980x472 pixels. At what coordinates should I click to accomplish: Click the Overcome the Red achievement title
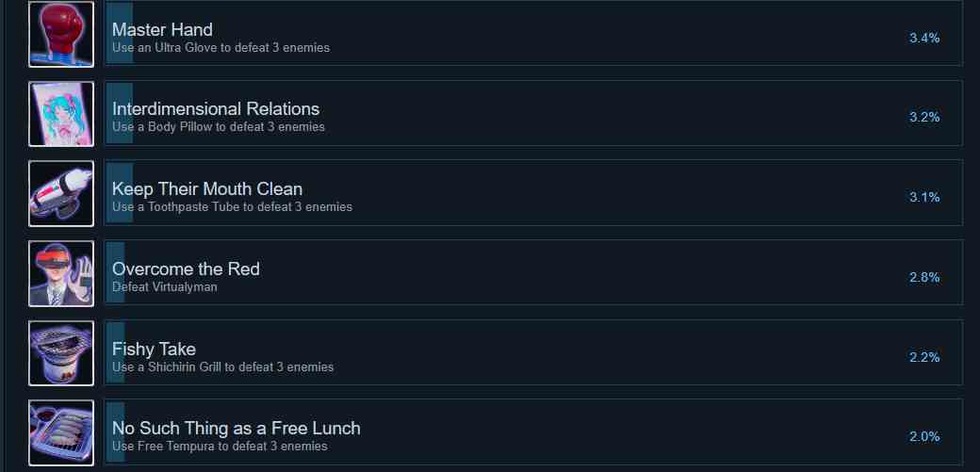(x=187, y=269)
